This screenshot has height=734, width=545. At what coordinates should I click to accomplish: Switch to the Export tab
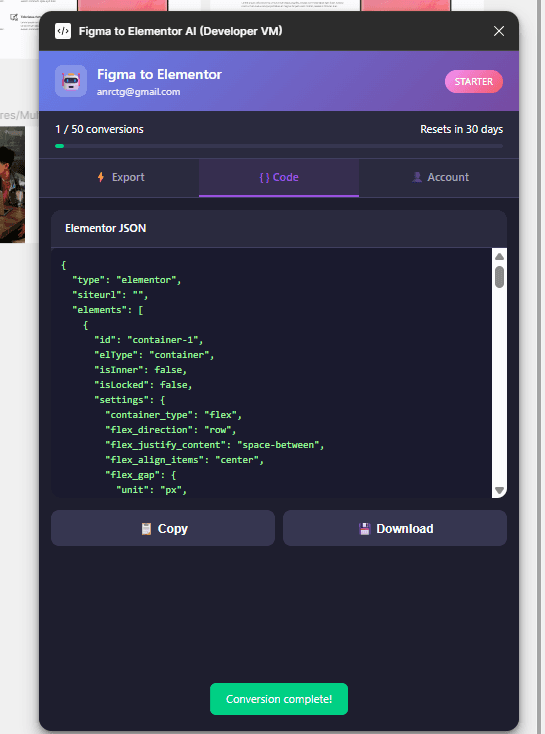pos(119,177)
